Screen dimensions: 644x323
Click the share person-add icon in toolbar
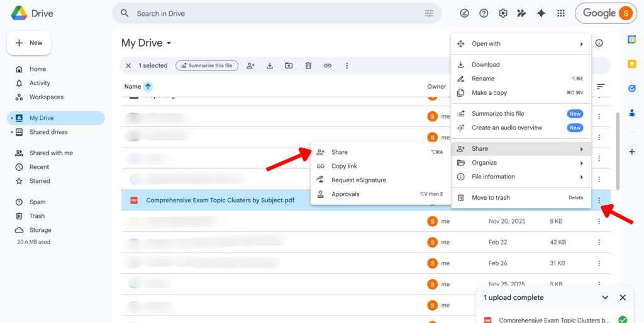point(250,65)
